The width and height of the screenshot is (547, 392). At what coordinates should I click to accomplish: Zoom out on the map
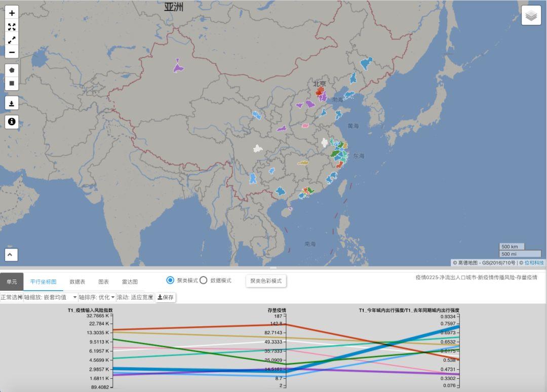(x=12, y=53)
